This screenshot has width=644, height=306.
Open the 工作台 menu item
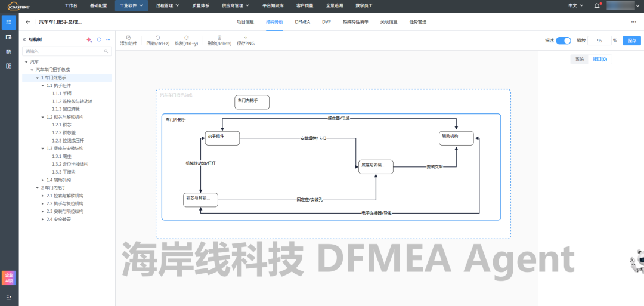coord(70,6)
